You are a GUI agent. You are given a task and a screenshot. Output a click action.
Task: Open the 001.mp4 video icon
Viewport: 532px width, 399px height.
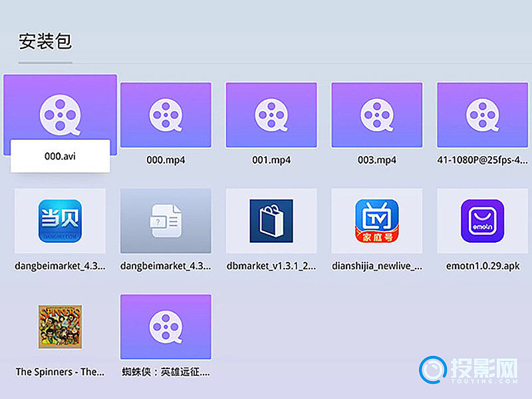tap(271, 114)
